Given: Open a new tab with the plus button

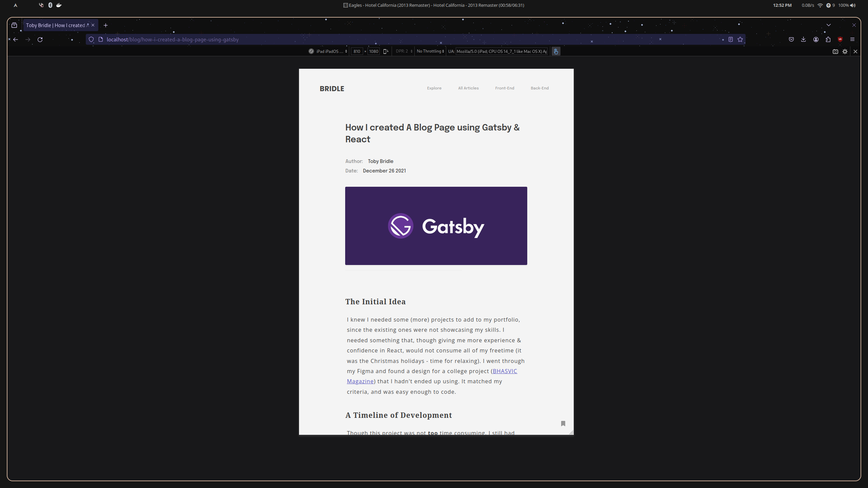Looking at the screenshot, I should [x=106, y=25].
